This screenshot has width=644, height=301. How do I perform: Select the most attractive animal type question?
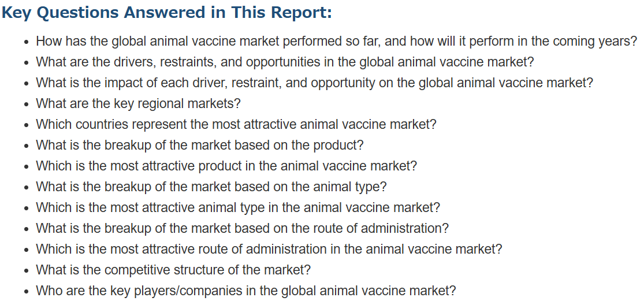(238, 208)
